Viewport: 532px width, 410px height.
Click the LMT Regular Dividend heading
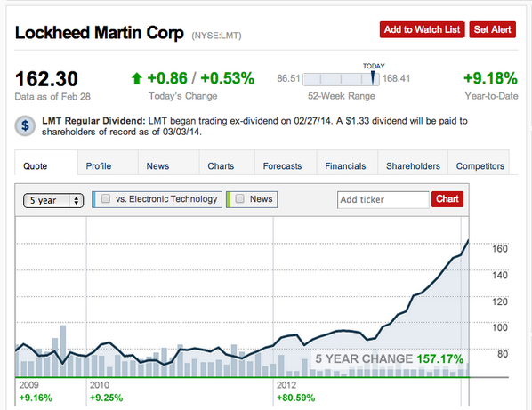93,121
